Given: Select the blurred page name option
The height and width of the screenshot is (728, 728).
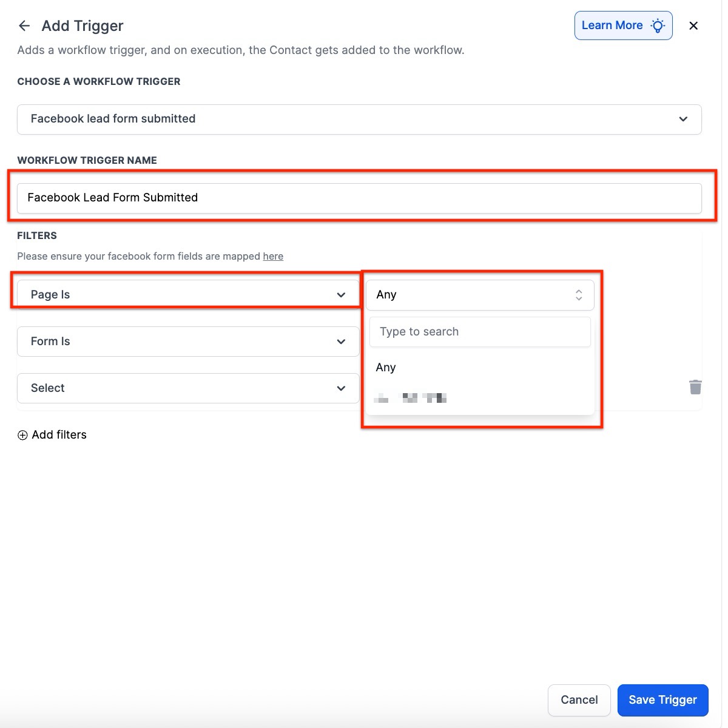Looking at the screenshot, I should click(x=411, y=398).
